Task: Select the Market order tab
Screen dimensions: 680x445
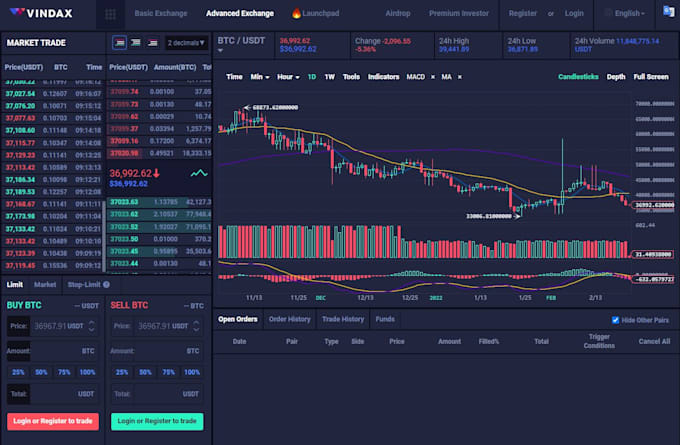Action: (45, 285)
